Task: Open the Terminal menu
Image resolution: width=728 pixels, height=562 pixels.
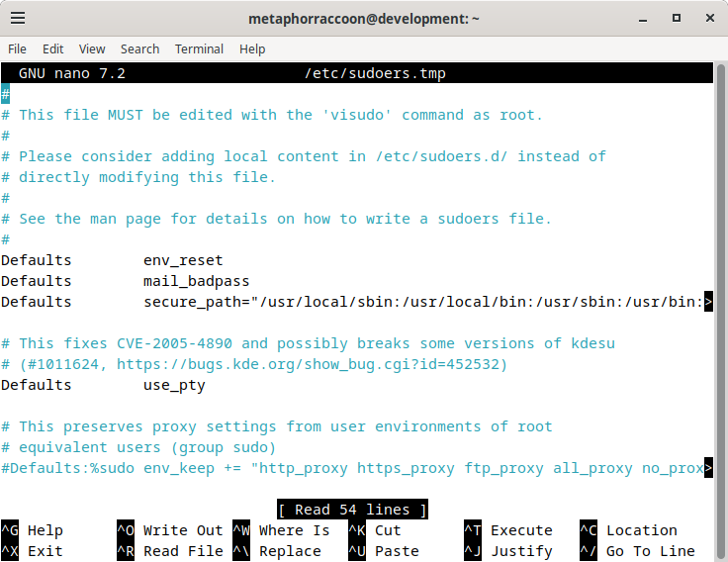Action: (x=199, y=48)
